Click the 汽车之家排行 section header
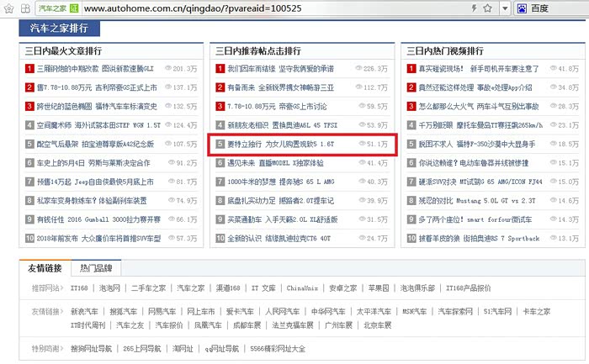Image resolution: width=589 pixels, height=364 pixels. coord(59,28)
